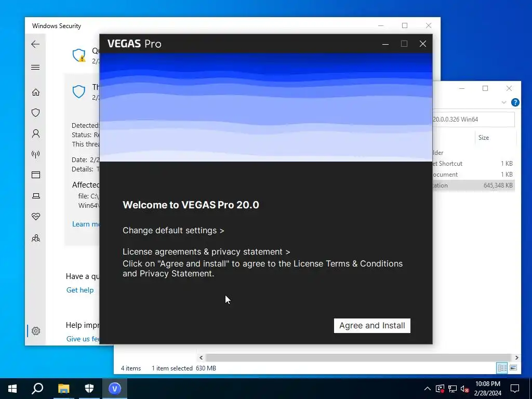Open Virus & threat protection shield icon
The image size is (532, 399).
point(36,113)
